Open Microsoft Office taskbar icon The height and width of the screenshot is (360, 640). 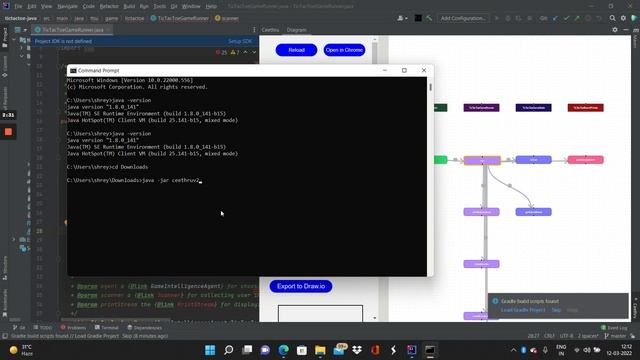click(375, 350)
